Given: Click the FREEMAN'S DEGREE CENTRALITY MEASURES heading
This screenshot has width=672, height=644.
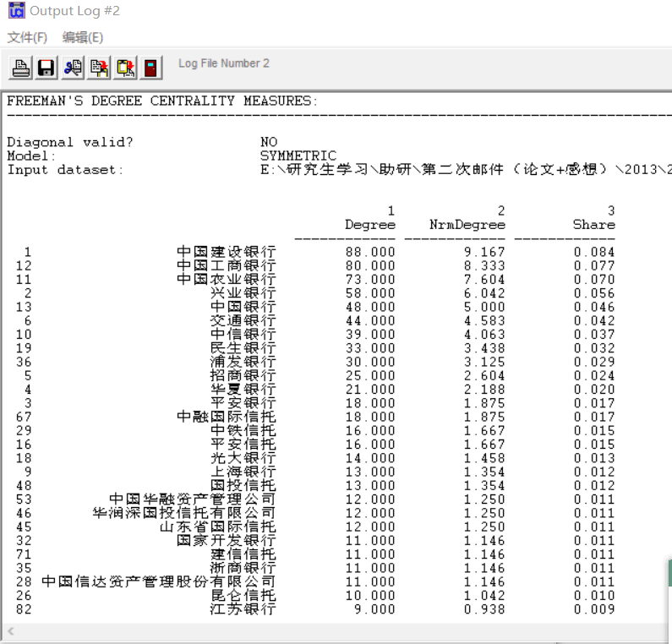Looking at the screenshot, I should (162, 101).
